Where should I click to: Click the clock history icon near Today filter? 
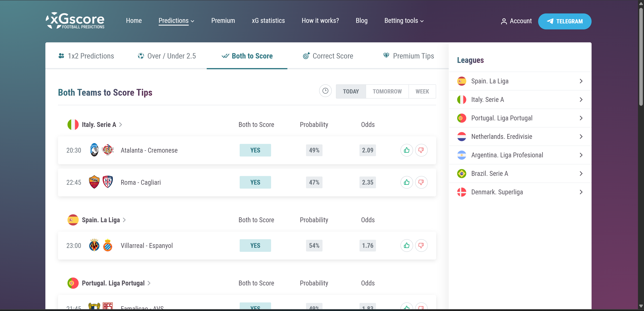pyautogui.click(x=325, y=91)
